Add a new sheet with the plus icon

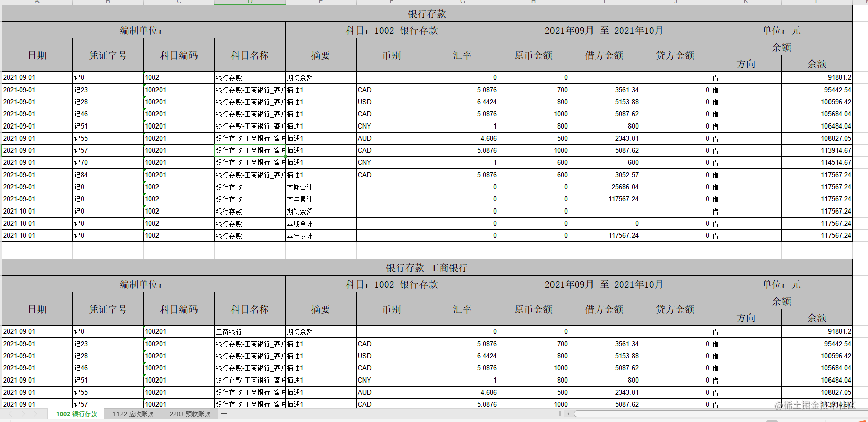click(x=224, y=414)
